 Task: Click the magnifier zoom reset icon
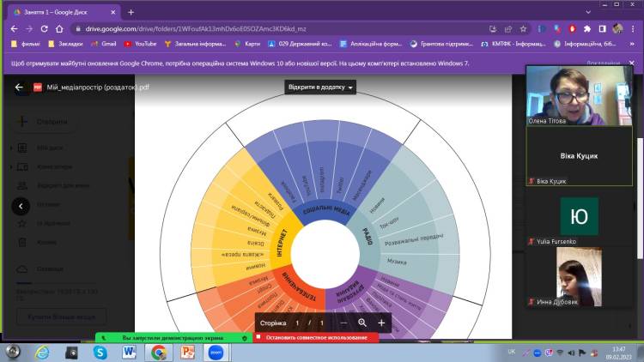(362, 323)
